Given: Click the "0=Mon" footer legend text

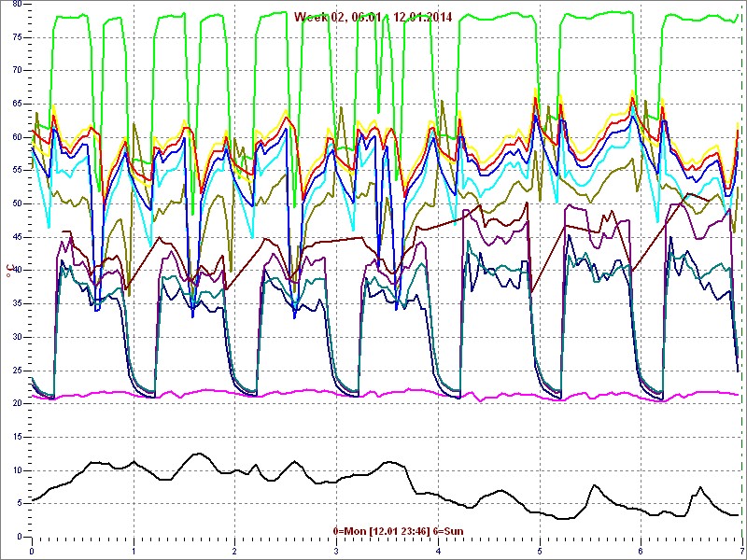Looking at the screenshot, I should click(x=349, y=531).
